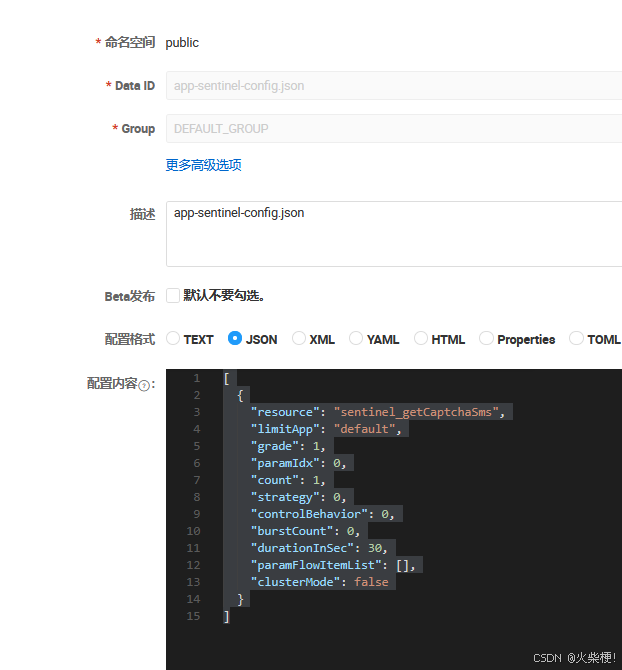Click the help icon next to 配置内容
The image size is (622, 670).
(x=144, y=386)
